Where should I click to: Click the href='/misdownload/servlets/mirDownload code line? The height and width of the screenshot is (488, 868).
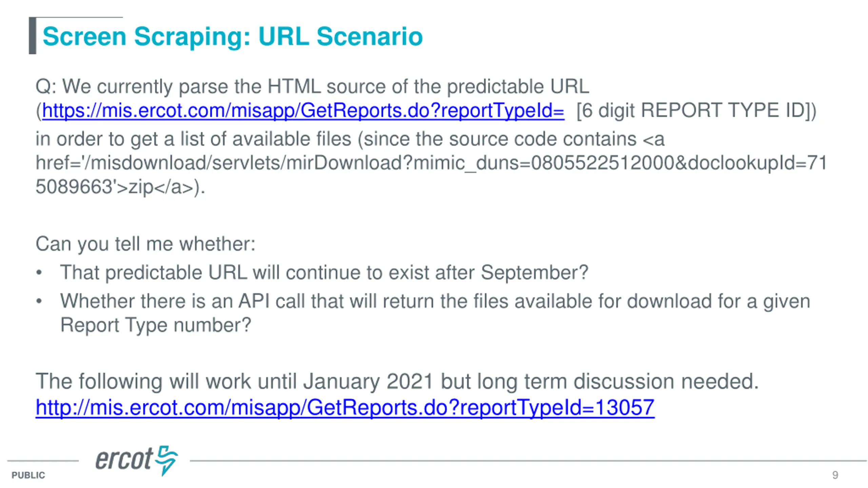(431, 163)
